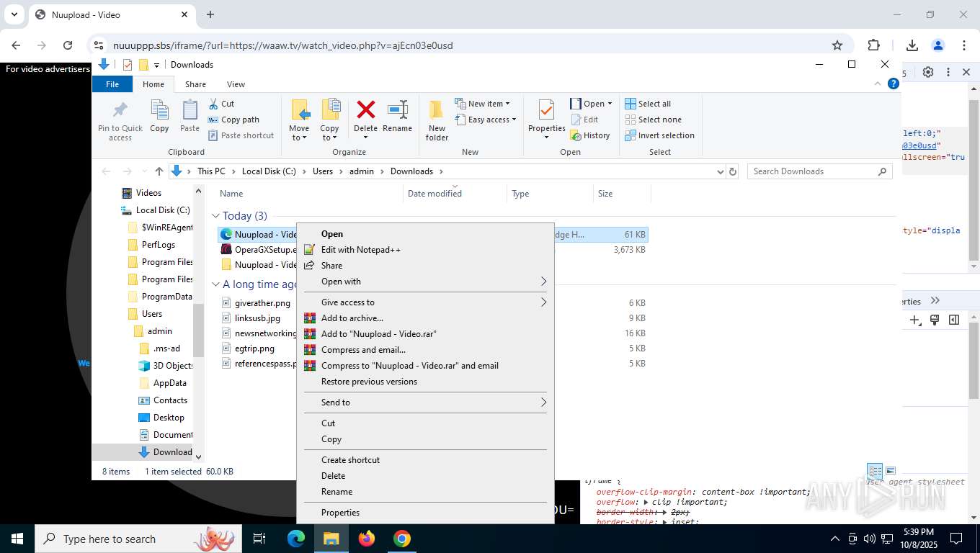
Task: Choose Add to archive... option
Action: (425, 318)
